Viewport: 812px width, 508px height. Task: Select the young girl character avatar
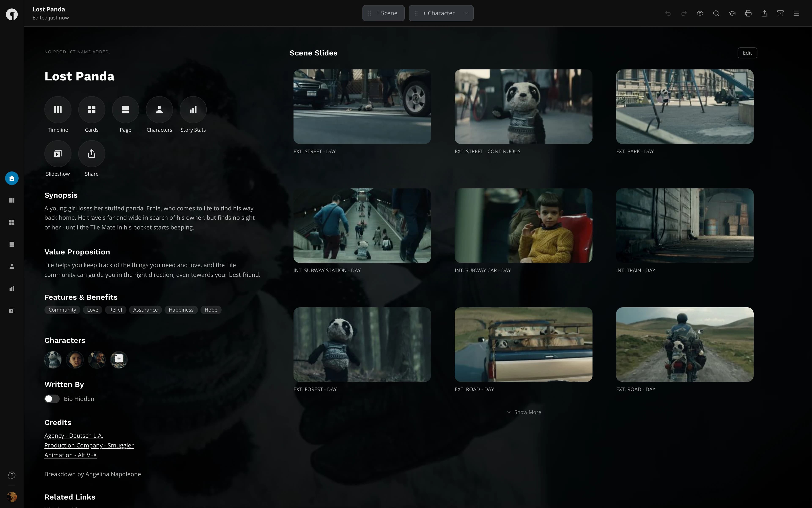pos(75,359)
